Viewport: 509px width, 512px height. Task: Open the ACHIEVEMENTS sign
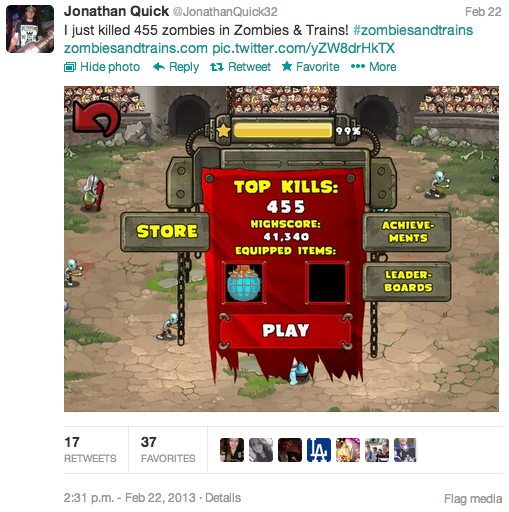(407, 231)
